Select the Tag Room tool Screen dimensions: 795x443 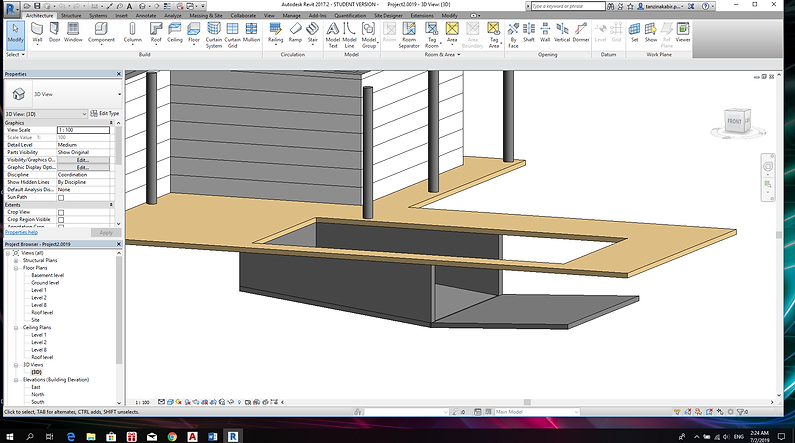click(x=431, y=35)
